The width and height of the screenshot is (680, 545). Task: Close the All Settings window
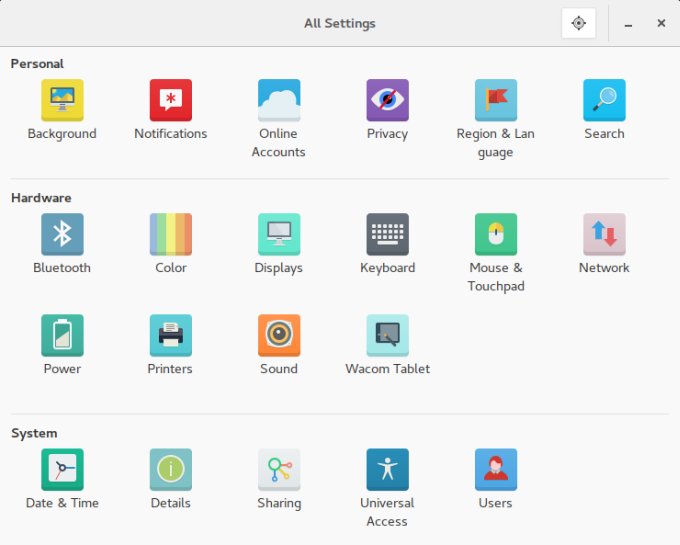click(x=661, y=23)
